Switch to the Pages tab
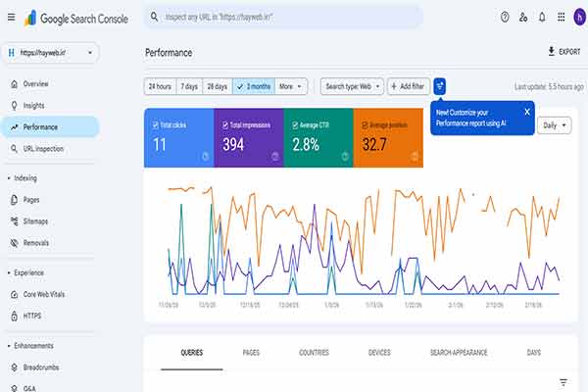Image resolution: width=588 pixels, height=392 pixels. point(251,353)
